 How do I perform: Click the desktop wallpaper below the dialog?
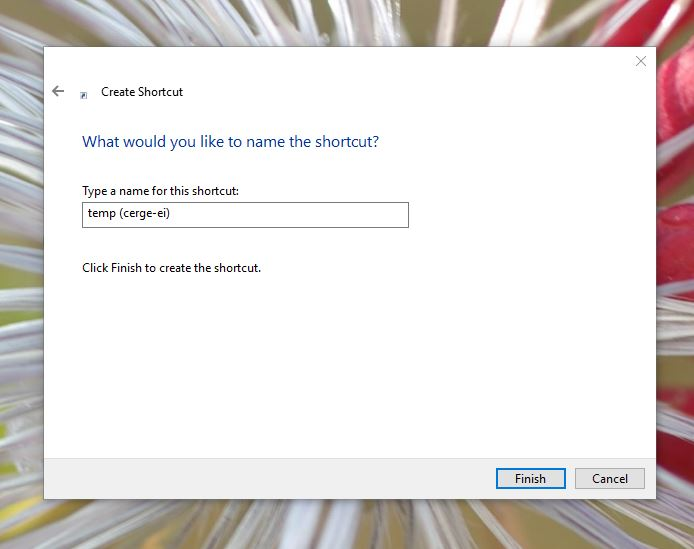click(x=350, y=525)
